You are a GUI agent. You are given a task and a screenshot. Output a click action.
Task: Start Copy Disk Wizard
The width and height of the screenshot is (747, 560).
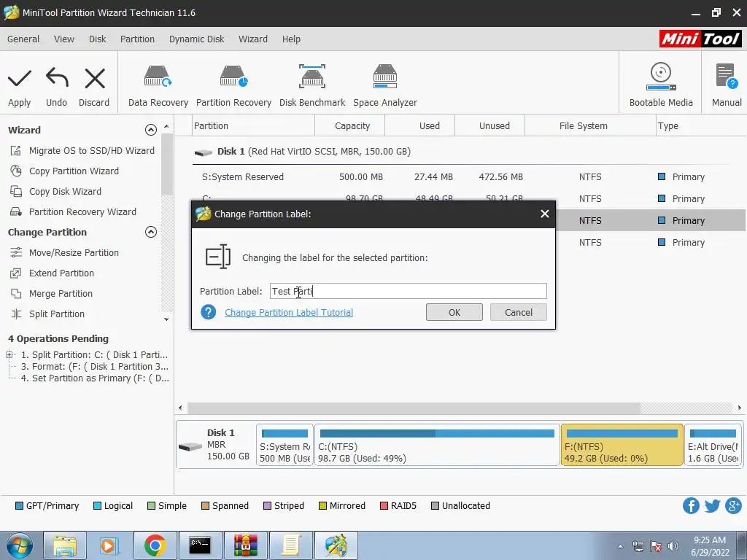point(55,192)
